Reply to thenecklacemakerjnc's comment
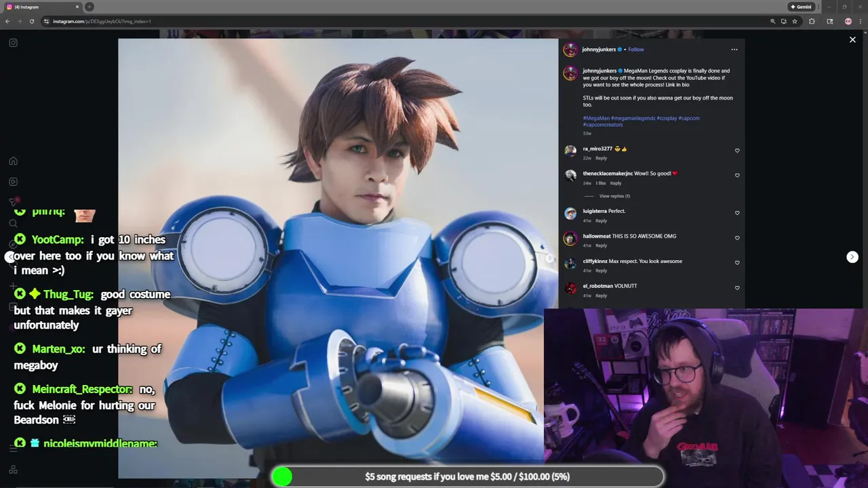Viewport: 868px width, 488px height. coord(615,183)
